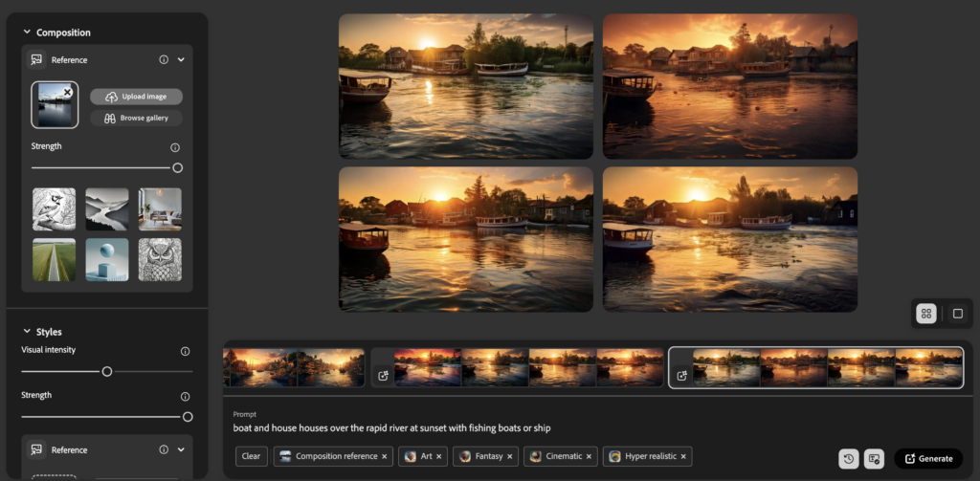The height and width of the screenshot is (481, 980).
Task: Click the Styles Reference panel icon
Action: coord(37,449)
